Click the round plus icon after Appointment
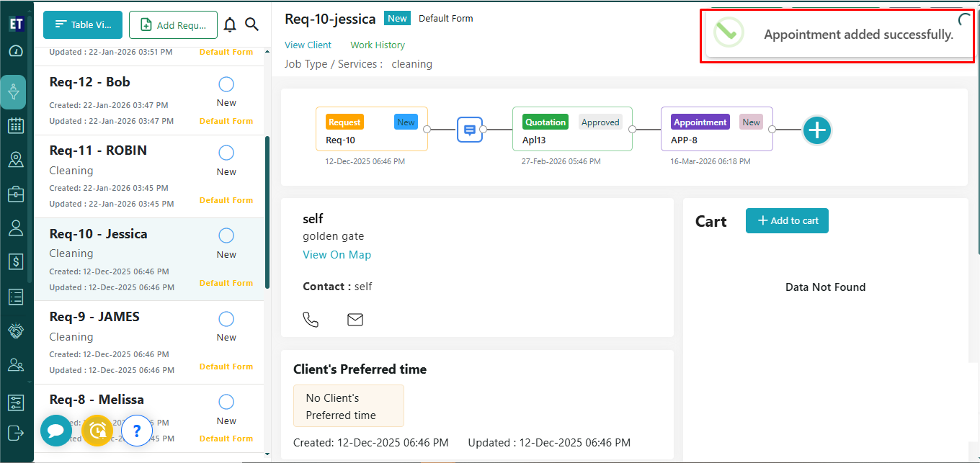The image size is (980, 463). (x=816, y=130)
